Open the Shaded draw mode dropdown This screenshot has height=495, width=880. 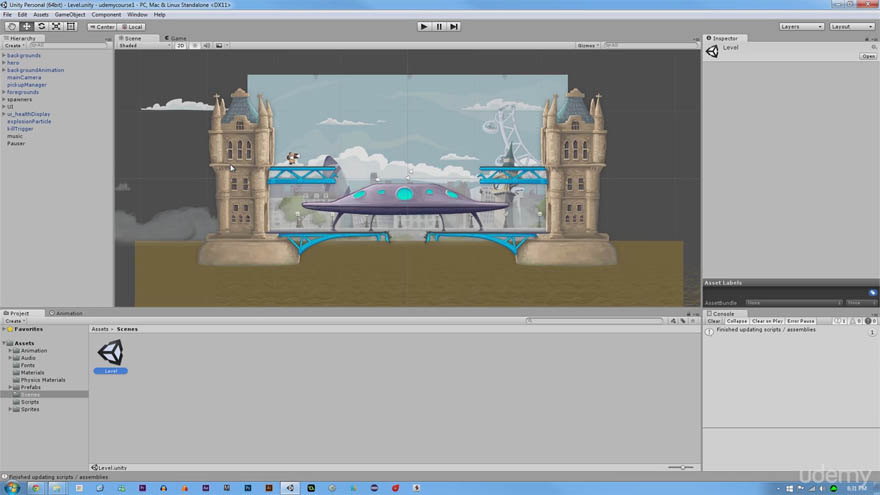tap(144, 45)
